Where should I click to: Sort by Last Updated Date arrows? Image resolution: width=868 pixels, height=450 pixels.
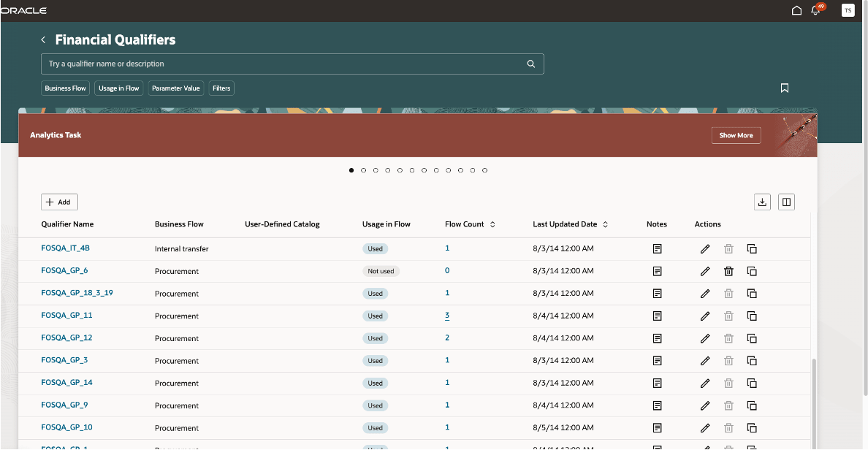[606, 224]
